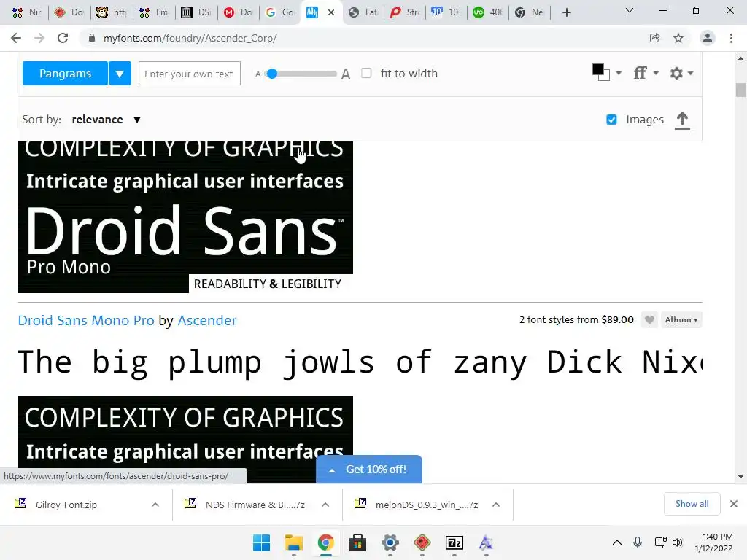Open the purple A app in the taskbar

[486, 542]
